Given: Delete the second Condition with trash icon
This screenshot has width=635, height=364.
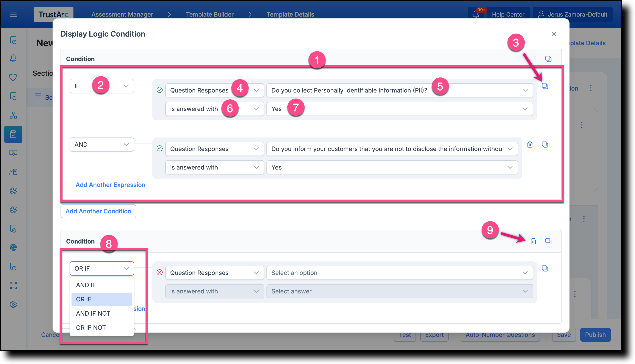Looking at the screenshot, I should coord(533,241).
